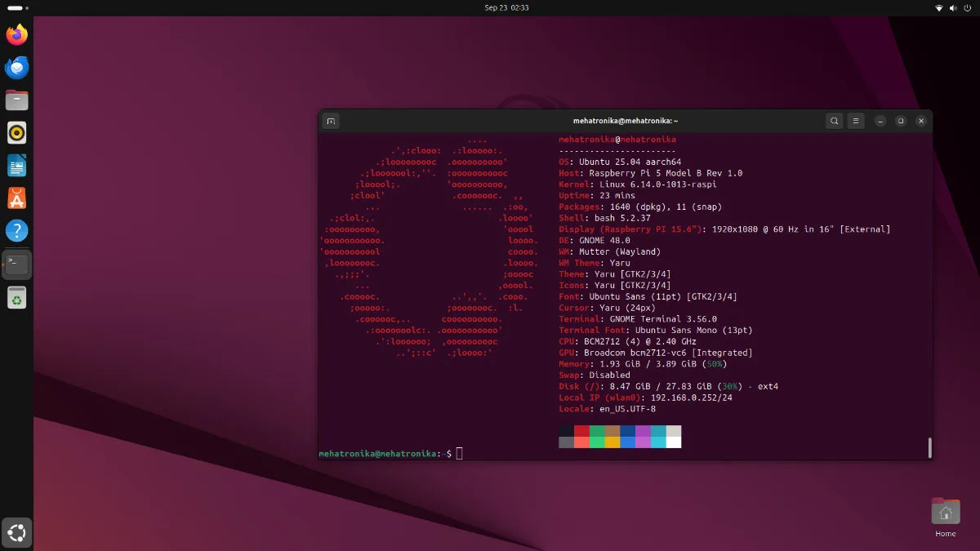Open the App Center icon
This screenshot has height=551, width=980.
pyautogui.click(x=16, y=198)
